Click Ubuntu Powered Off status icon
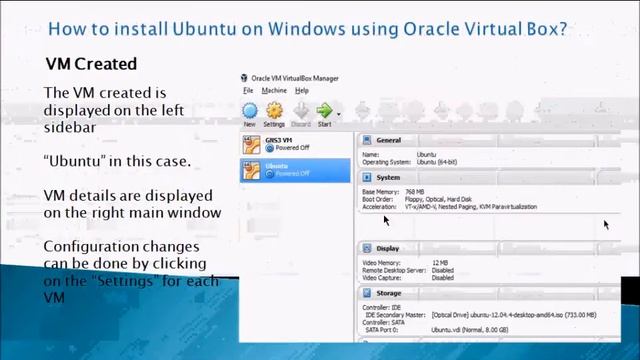The height and width of the screenshot is (360, 640). click(x=269, y=174)
